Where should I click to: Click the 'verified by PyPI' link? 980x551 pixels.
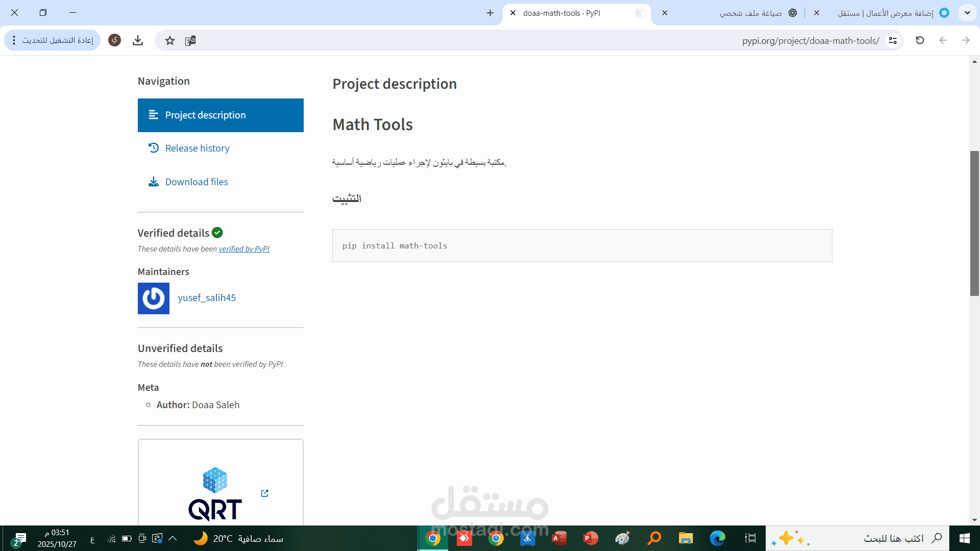[244, 249]
